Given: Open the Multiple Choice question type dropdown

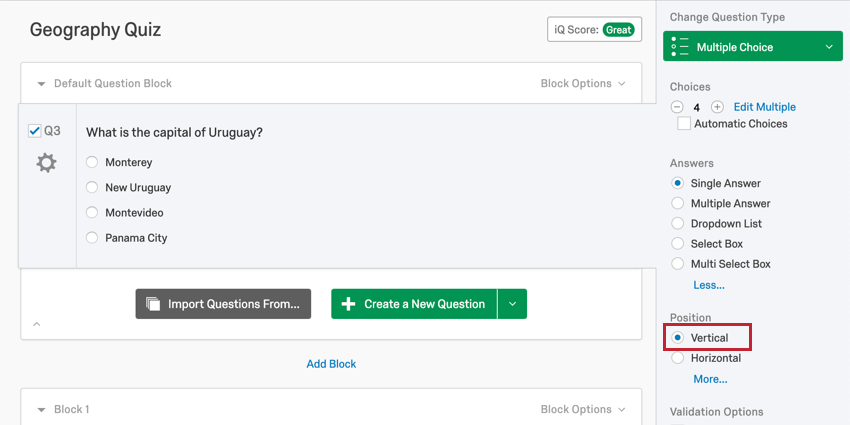Looking at the screenshot, I should 753,46.
